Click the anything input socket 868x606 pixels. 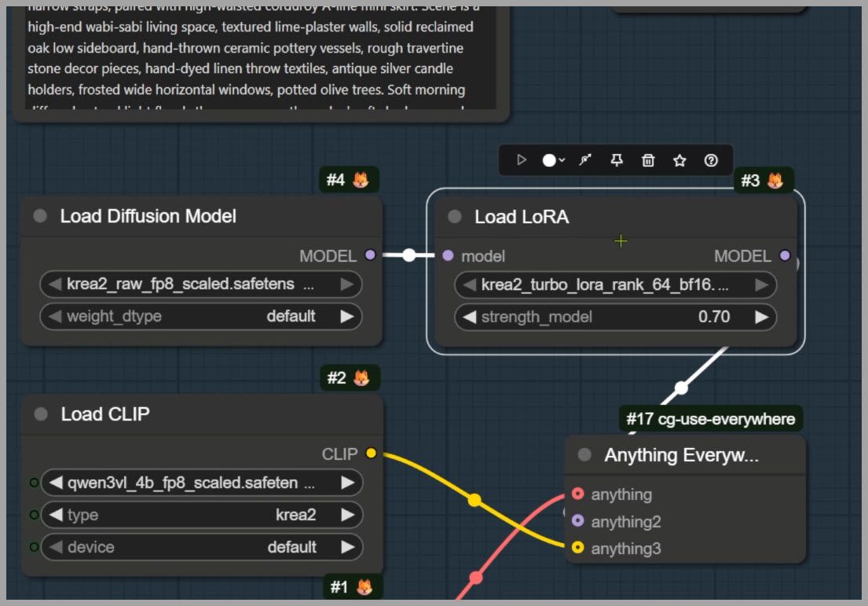pos(578,494)
